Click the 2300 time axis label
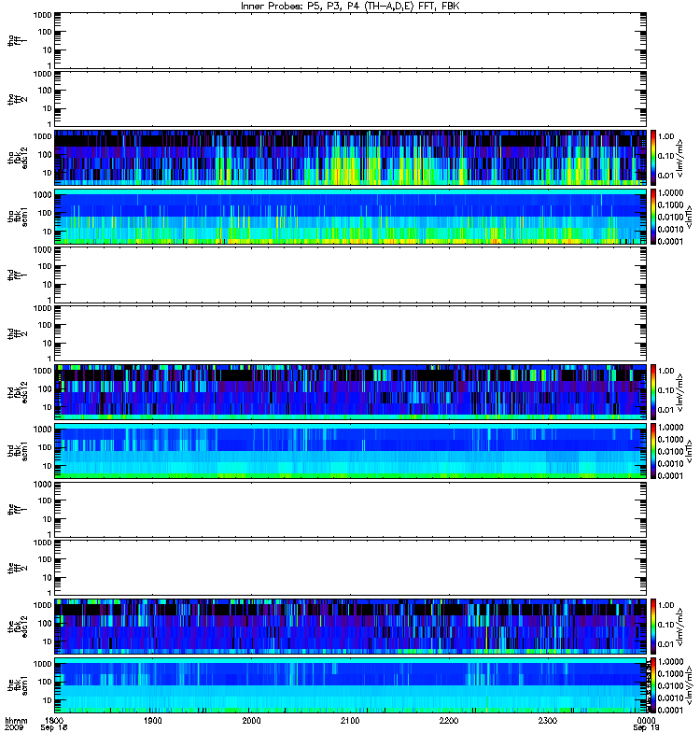This screenshot has width=700, height=747. (548, 720)
